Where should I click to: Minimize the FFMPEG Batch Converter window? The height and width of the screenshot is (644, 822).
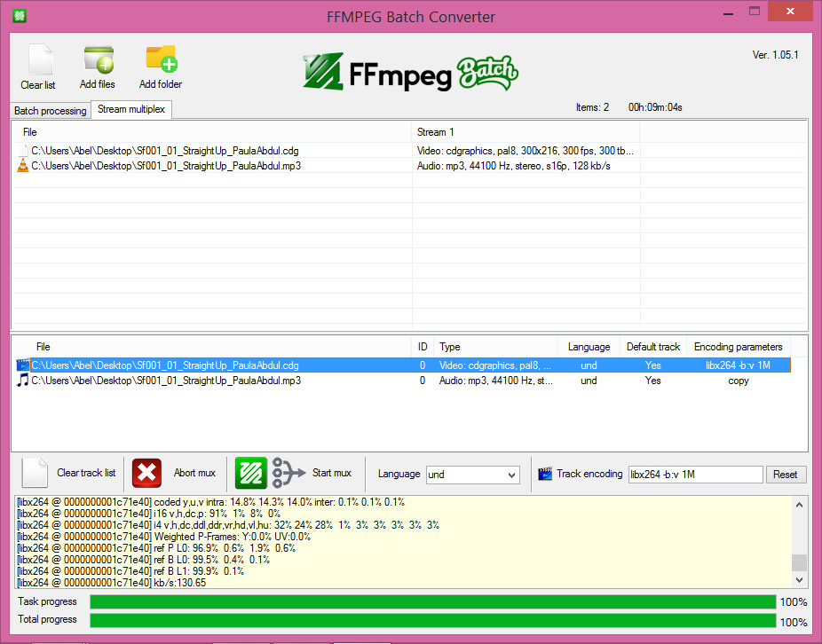tap(728, 12)
